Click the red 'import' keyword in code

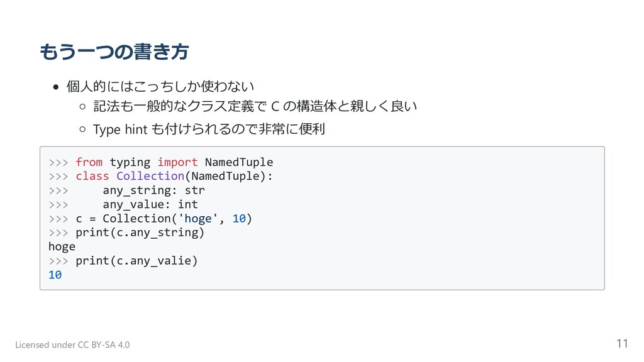(x=177, y=162)
